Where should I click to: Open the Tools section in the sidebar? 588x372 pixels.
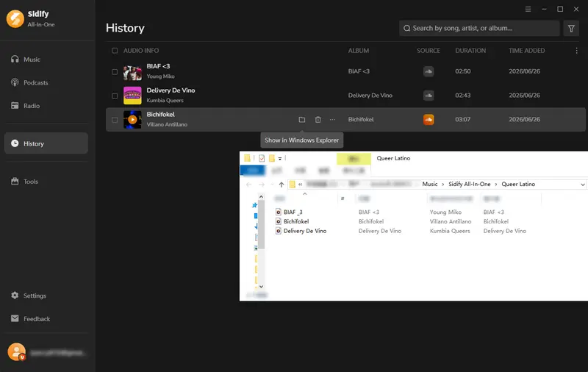pos(46,182)
